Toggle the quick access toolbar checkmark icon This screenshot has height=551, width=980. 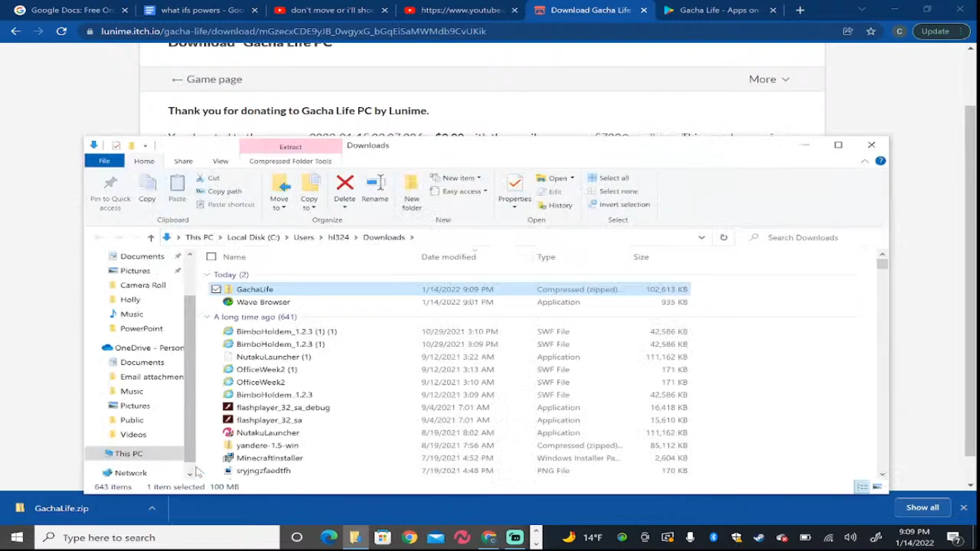pos(116,145)
